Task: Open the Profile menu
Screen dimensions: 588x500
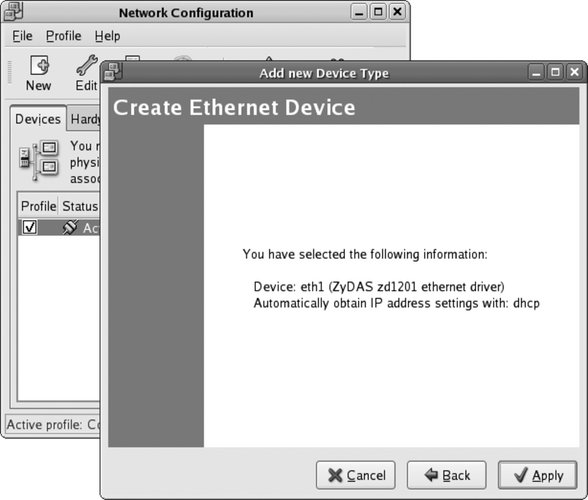Action: tap(63, 36)
